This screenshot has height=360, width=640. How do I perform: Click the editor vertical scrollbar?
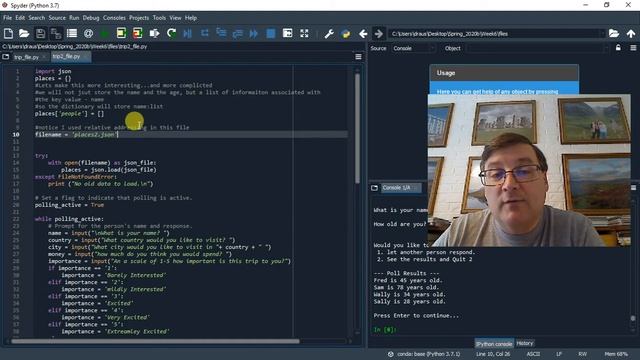358,128
